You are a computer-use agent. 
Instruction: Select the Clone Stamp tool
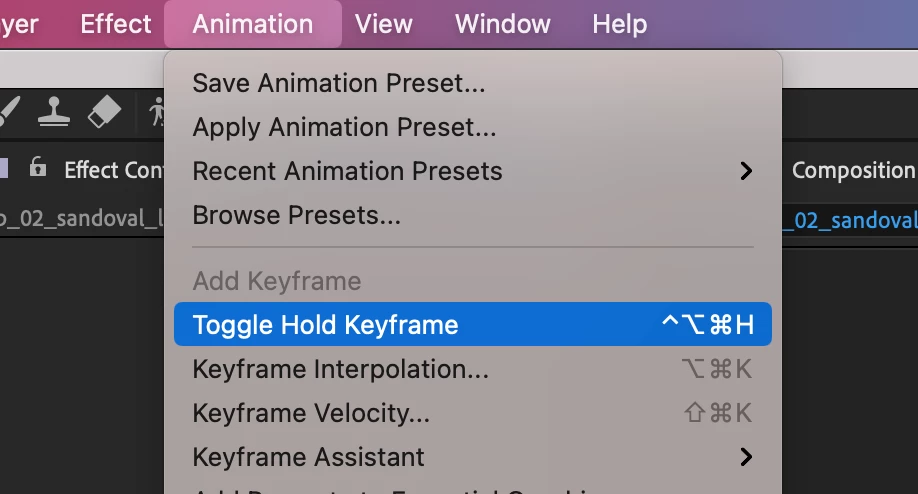click(55, 112)
